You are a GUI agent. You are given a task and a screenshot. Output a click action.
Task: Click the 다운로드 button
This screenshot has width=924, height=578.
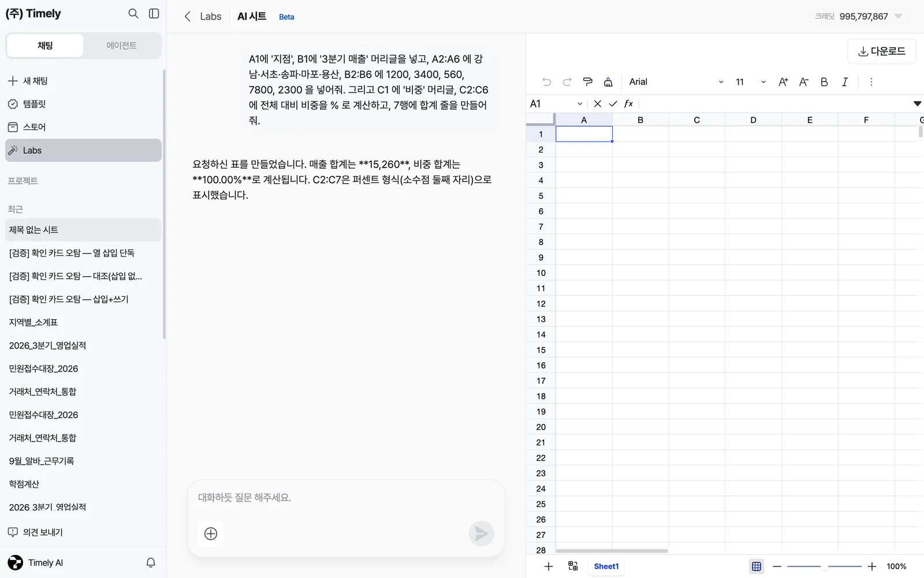pos(881,51)
